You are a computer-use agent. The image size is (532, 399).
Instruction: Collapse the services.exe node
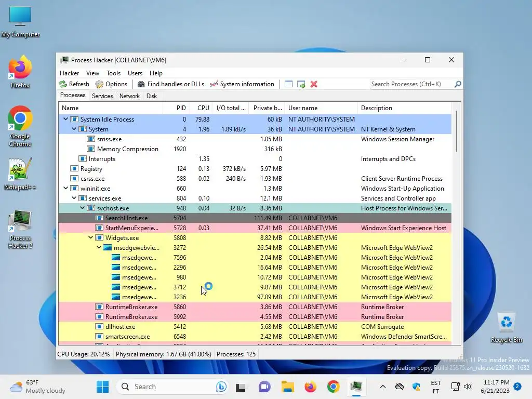74,198
